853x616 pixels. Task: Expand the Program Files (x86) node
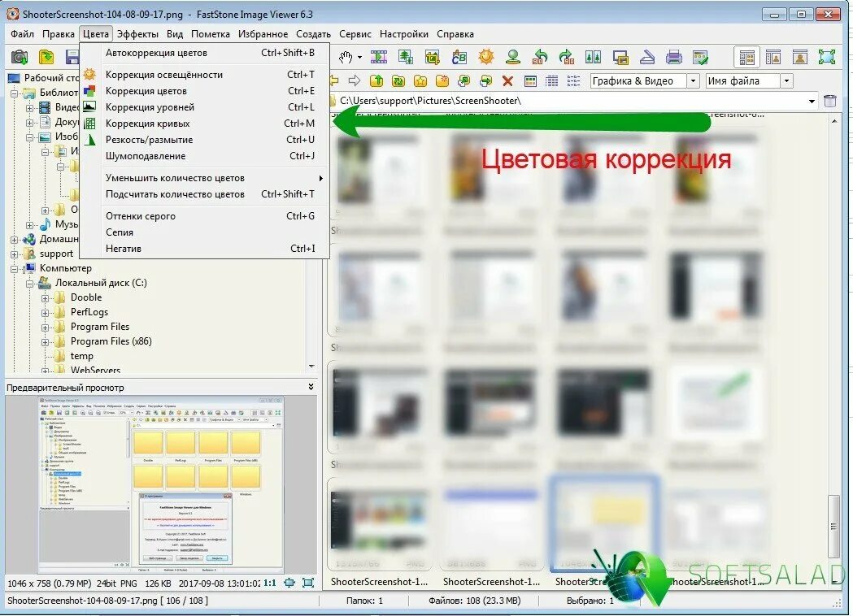click(x=46, y=342)
